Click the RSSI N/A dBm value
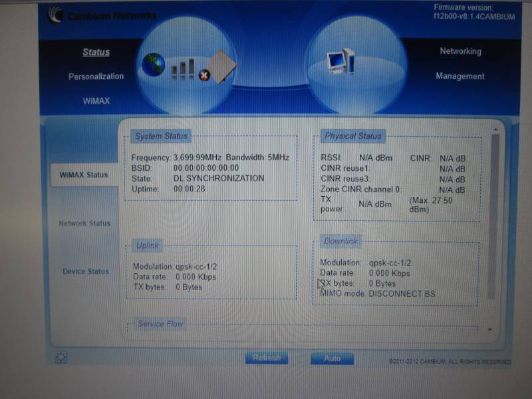The image size is (532, 399). pyautogui.click(x=376, y=158)
